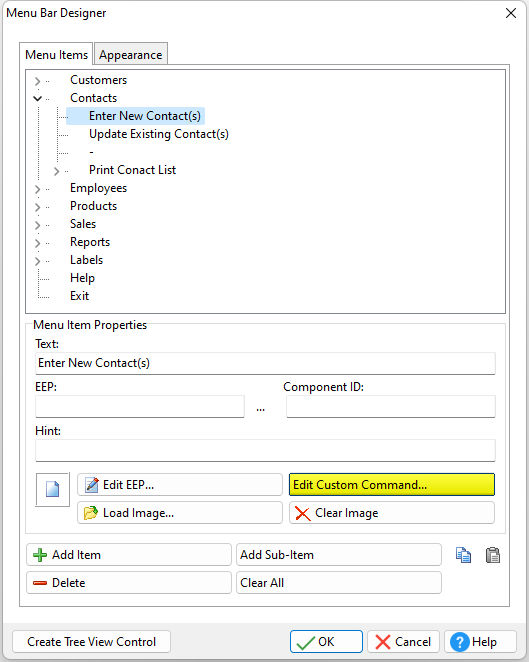Select the Menu Items tab
Viewport: 529px width, 662px height.
pyautogui.click(x=56, y=54)
